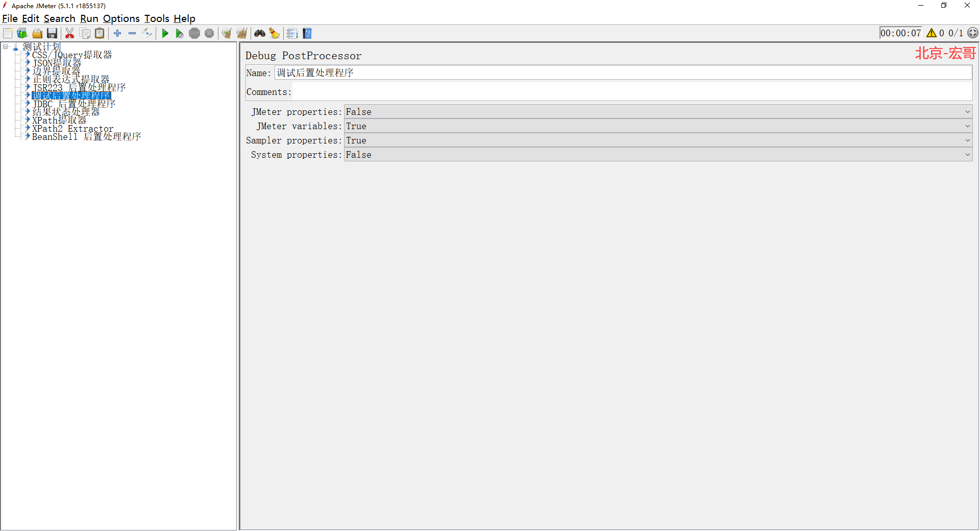This screenshot has width=980, height=531.
Task: Select BeanShell 后置处理程序 in tree
Action: (87, 136)
